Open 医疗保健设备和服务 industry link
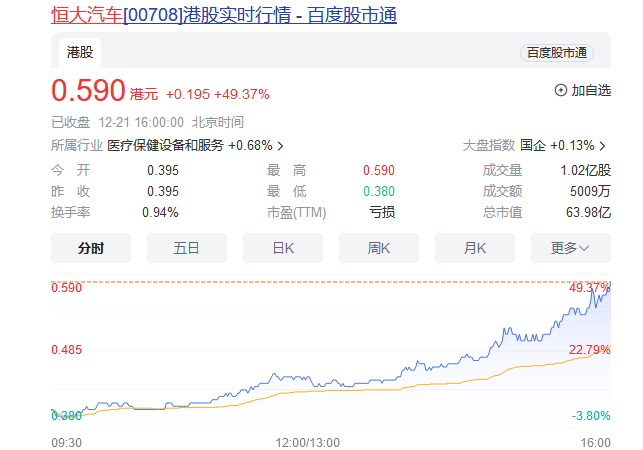 click(165, 146)
